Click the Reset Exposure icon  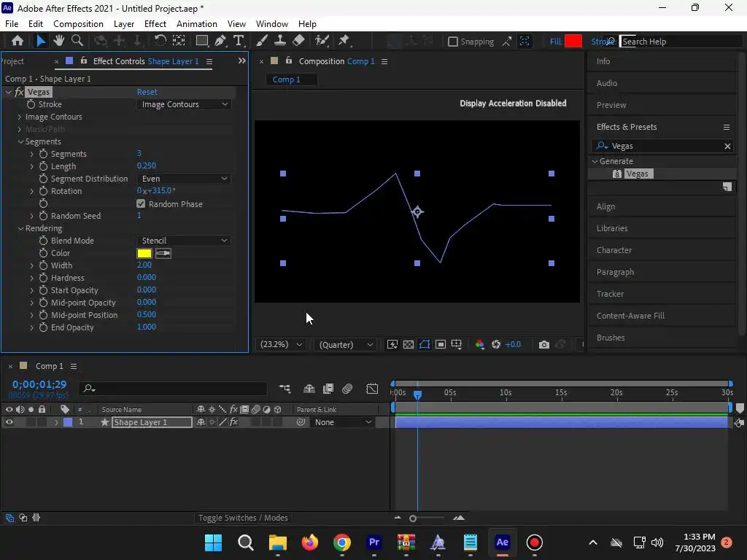(x=496, y=344)
